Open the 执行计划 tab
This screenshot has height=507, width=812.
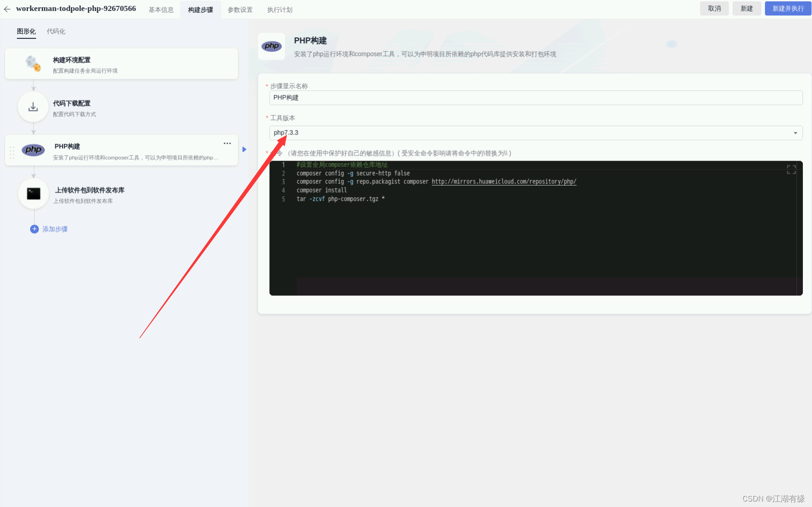(280, 10)
